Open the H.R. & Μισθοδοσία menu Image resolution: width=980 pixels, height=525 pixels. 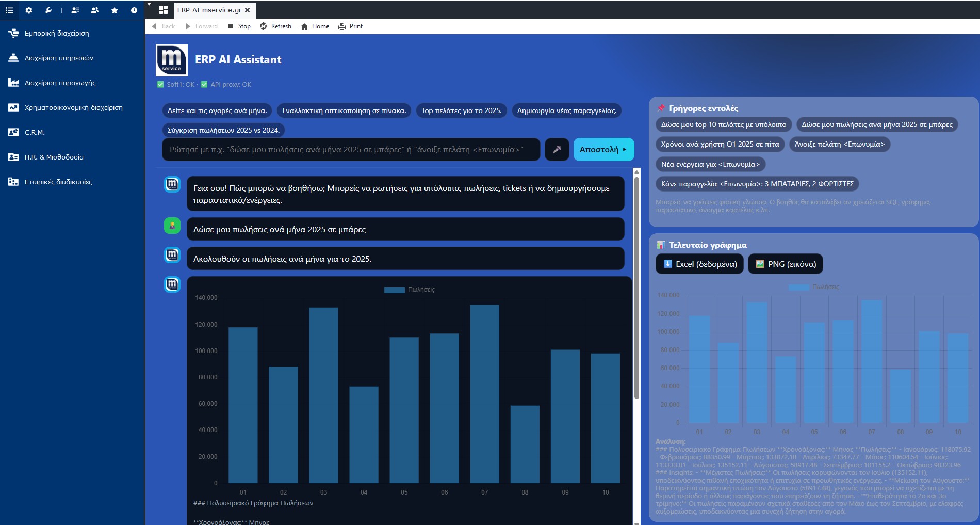[x=54, y=157]
